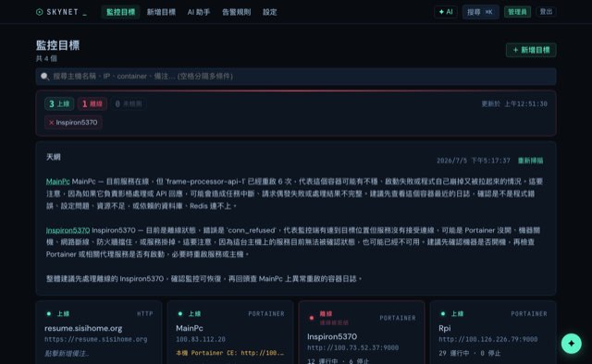Open the 告警規則 nav tab
This screenshot has height=364, width=592.
tap(237, 12)
